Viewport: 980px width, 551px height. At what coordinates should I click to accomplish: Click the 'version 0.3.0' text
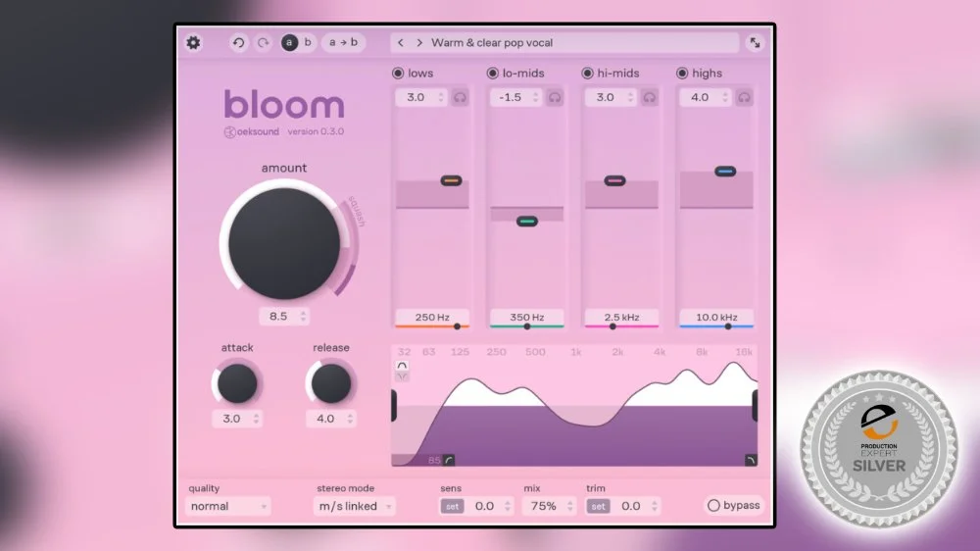316,132
